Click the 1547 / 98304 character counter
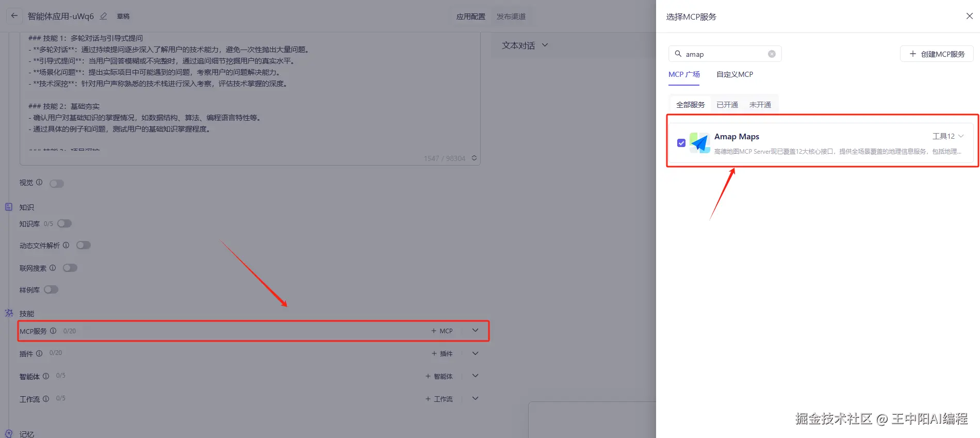The height and width of the screenshot is (438, 980). 445,158
